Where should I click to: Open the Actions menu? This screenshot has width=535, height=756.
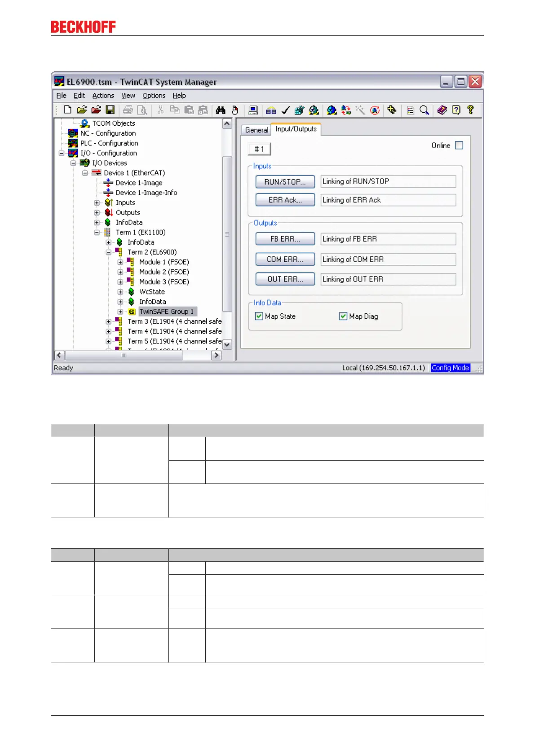[x=103, y=96]
